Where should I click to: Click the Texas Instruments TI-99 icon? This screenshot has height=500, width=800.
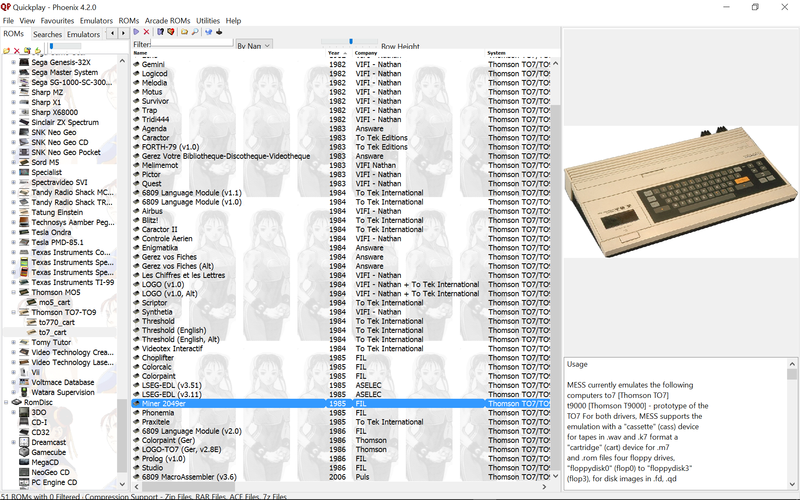click(23, 282)
